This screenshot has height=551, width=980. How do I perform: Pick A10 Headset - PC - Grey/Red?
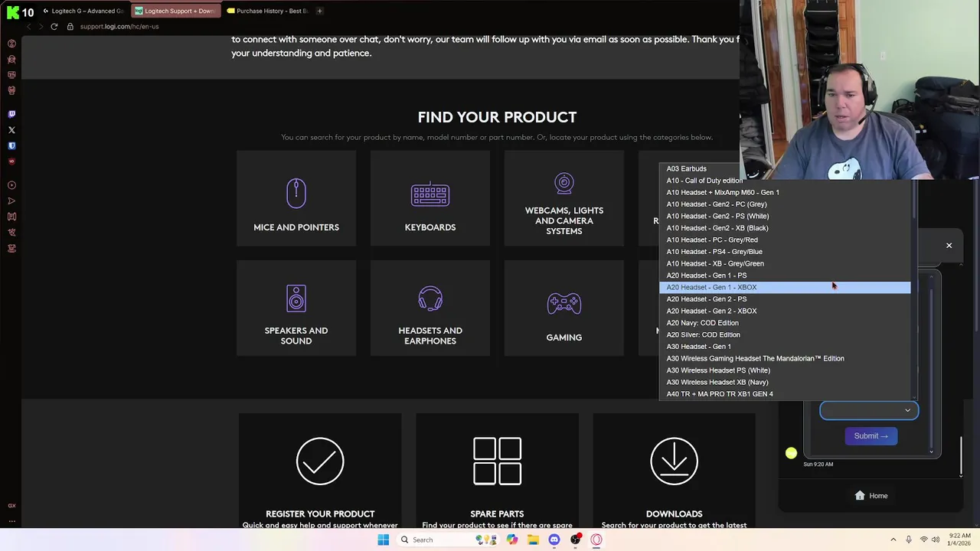pyautogui.click(x=785, y=240)
